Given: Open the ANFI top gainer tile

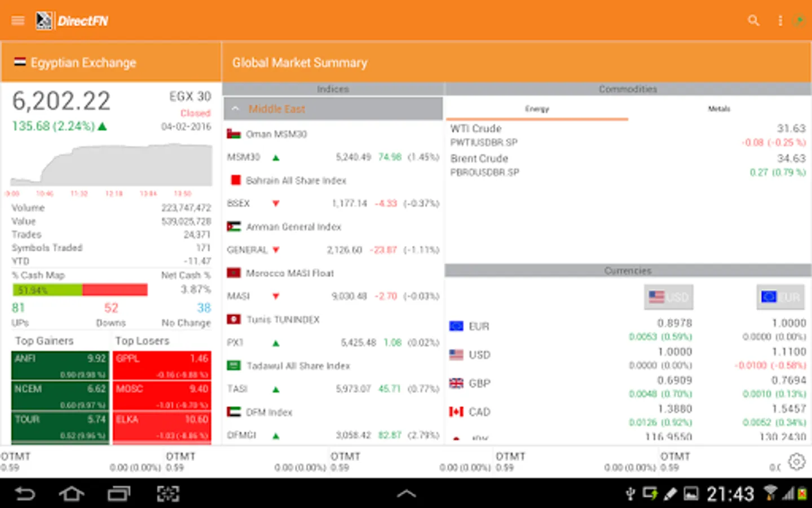Looking at the screenshot, I should 60,365.
